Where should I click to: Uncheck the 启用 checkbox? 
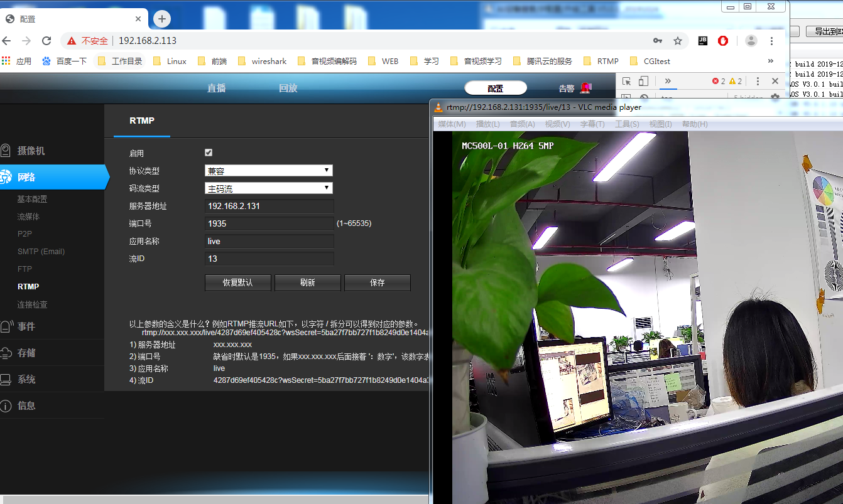(x=209, y=153)
